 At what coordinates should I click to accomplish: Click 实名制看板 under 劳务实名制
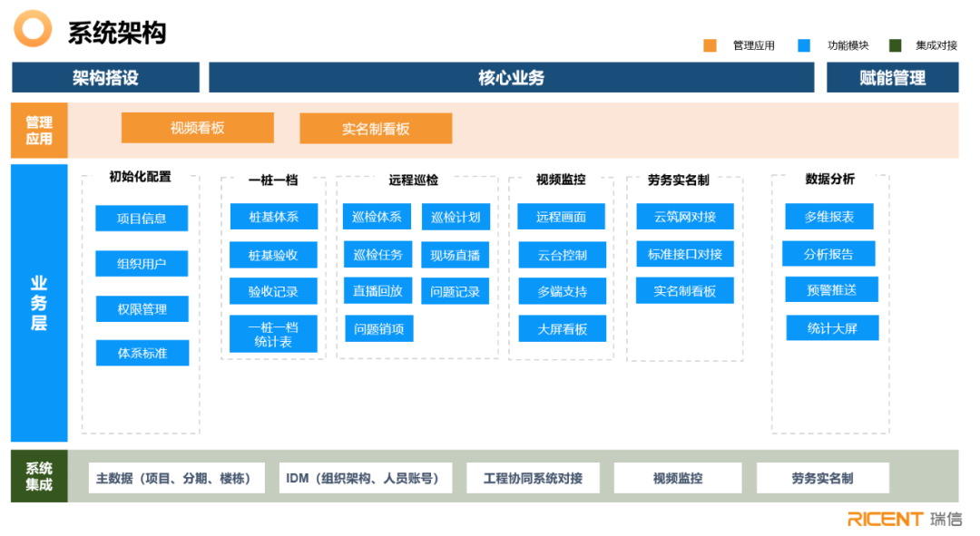tap(685, 290)
